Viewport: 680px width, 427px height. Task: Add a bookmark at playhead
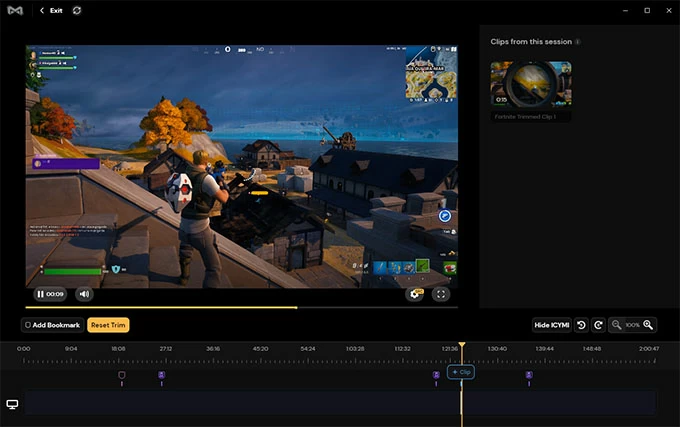[x=52, y=325]
